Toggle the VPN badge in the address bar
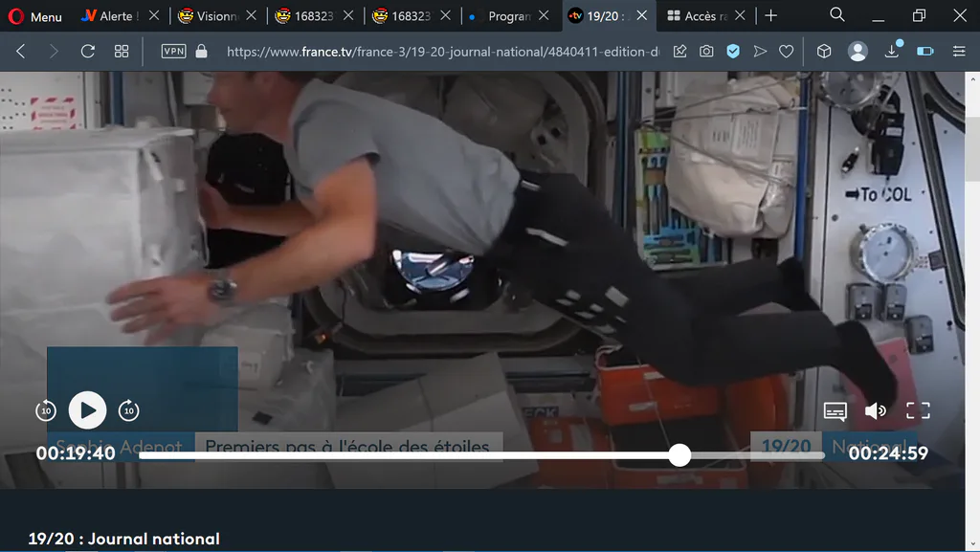Screen dimensions: 980x552 pos(174,52)
